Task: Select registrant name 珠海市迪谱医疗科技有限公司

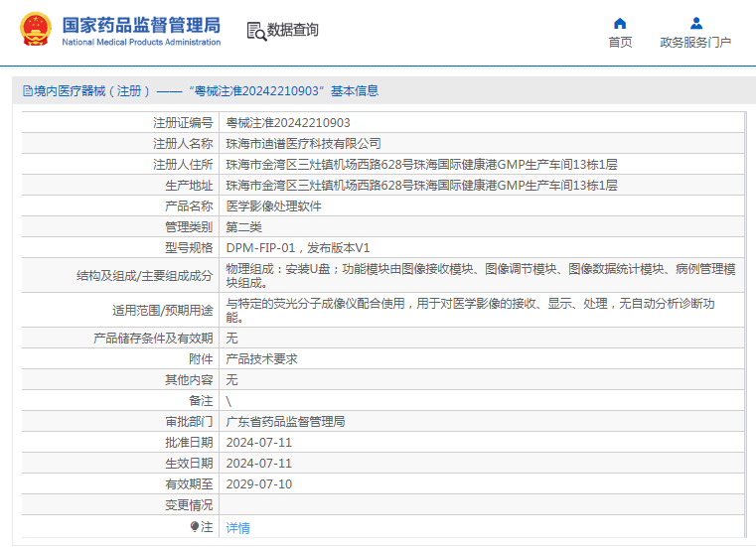Action: [x=303, y=144]
